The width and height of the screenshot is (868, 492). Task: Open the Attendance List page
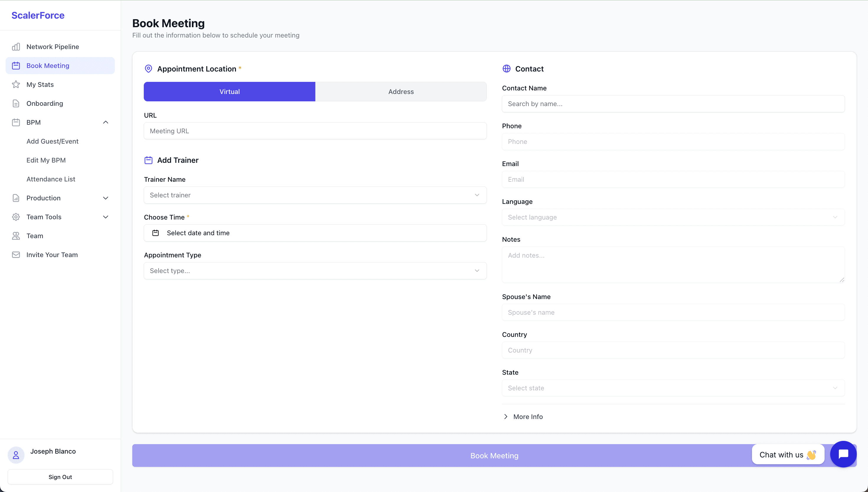pos(51,179)
